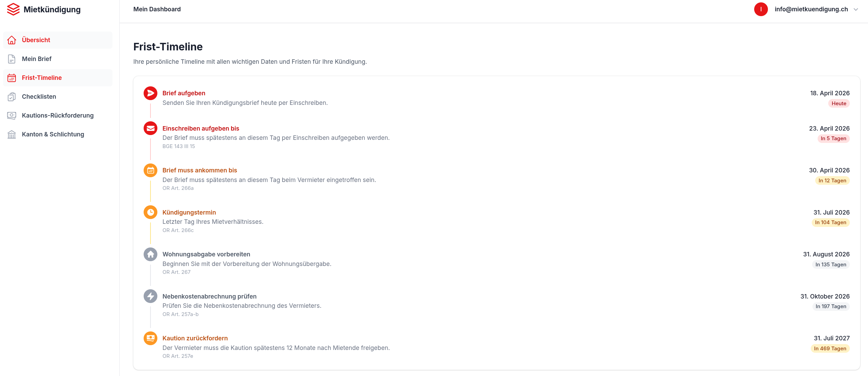
Task: Click the Mietkündigung stacked-layers logo icon
Action: click(x=13, y=9)
